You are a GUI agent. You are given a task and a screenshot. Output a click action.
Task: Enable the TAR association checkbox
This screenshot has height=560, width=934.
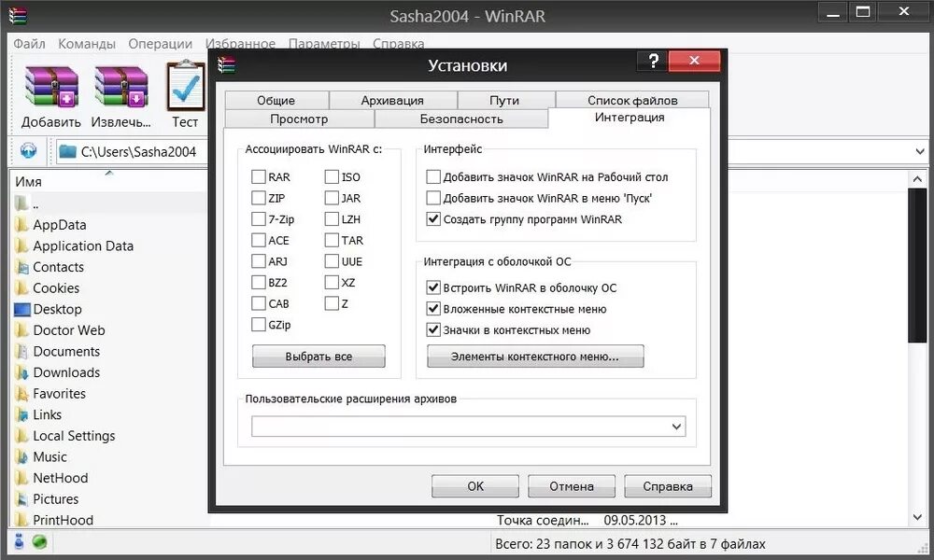click(332, 240)
